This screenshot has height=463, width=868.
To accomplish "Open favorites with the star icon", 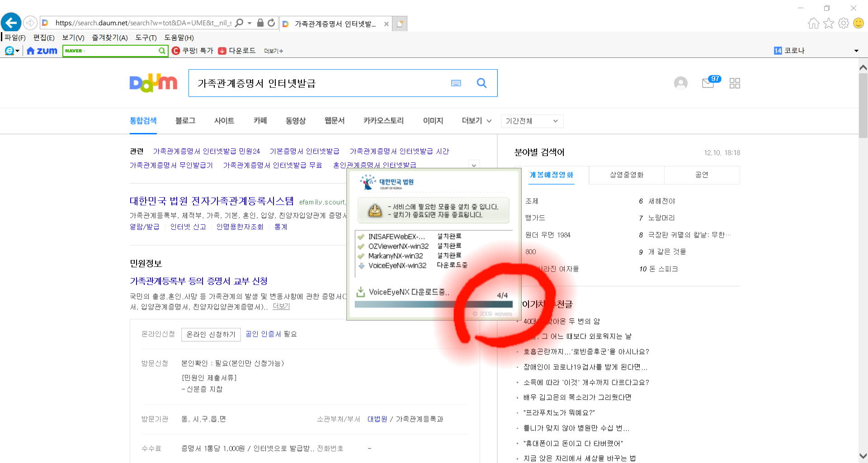I will (x=829, y=23).
